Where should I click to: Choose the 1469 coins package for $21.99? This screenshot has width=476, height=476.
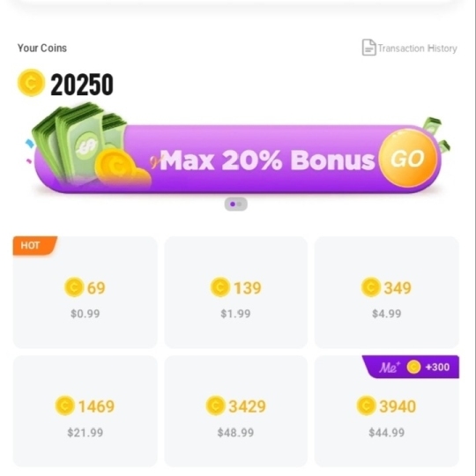86,411
